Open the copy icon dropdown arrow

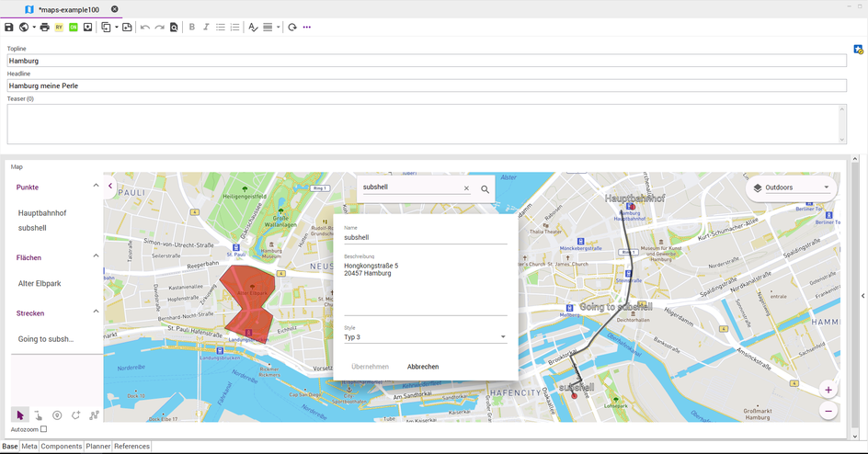click(x=116, y=27)
